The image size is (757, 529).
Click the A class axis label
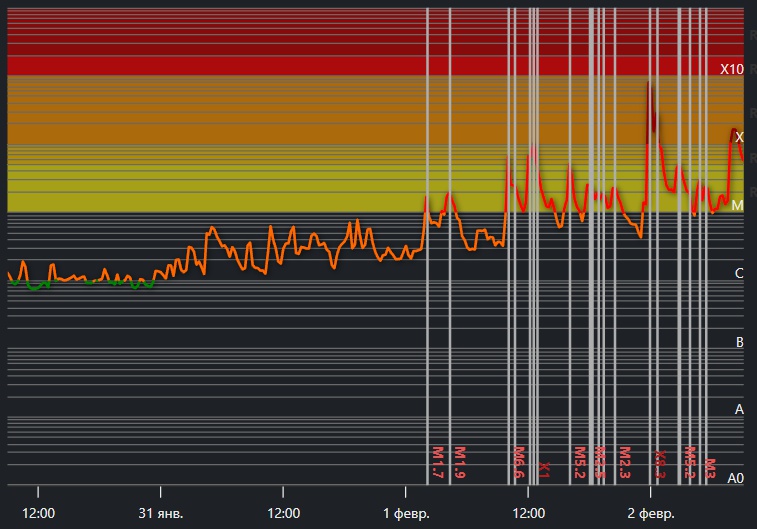coord(739,409)
